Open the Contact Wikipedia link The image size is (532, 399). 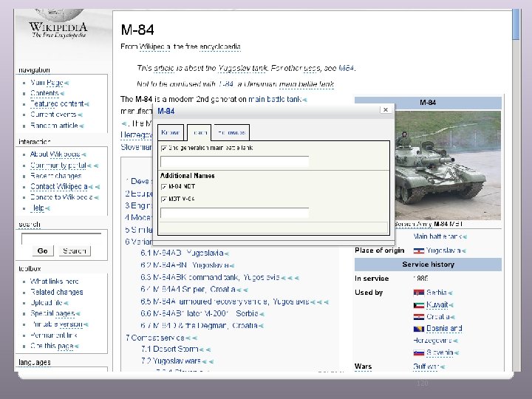tap(59, 187)
